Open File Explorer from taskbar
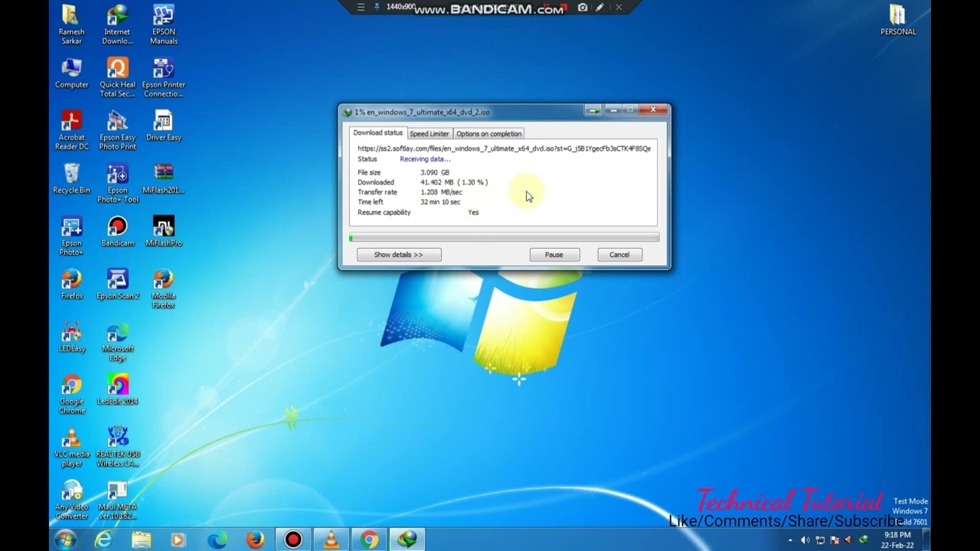Screen dimensions: 980x551 coord(141,540)
